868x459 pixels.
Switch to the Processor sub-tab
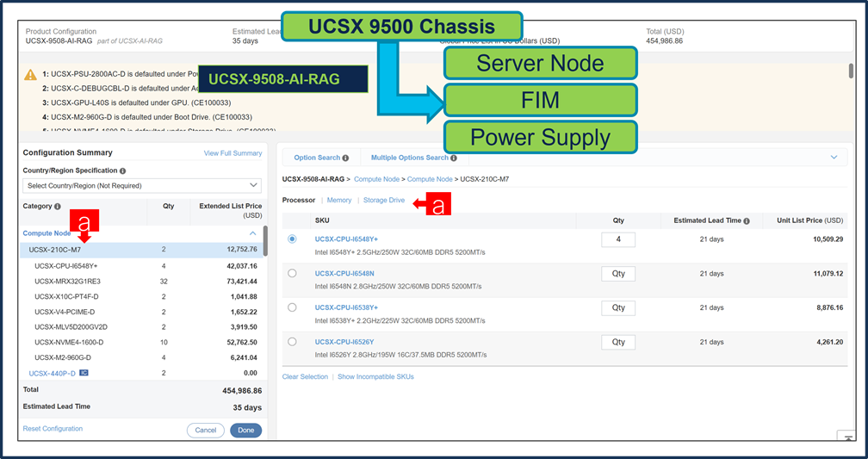click(299, 201)
